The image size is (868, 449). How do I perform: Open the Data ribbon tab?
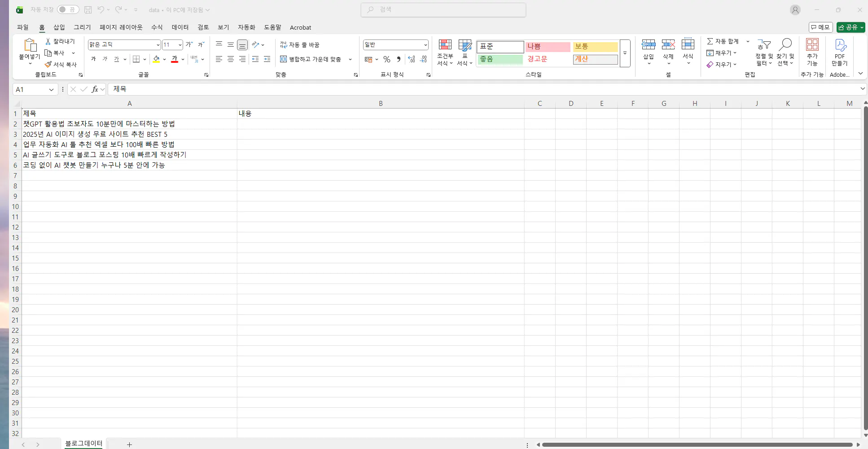tap(180, 27)
